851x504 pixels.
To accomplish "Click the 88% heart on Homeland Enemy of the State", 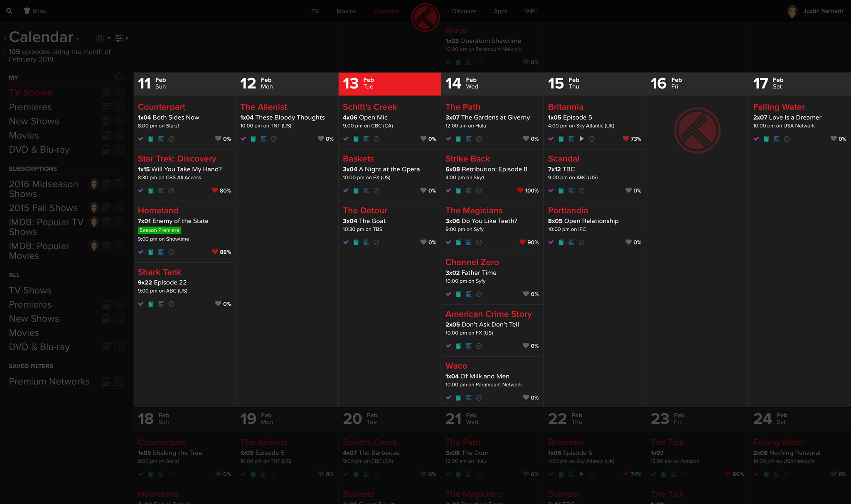I will point(221,252).
